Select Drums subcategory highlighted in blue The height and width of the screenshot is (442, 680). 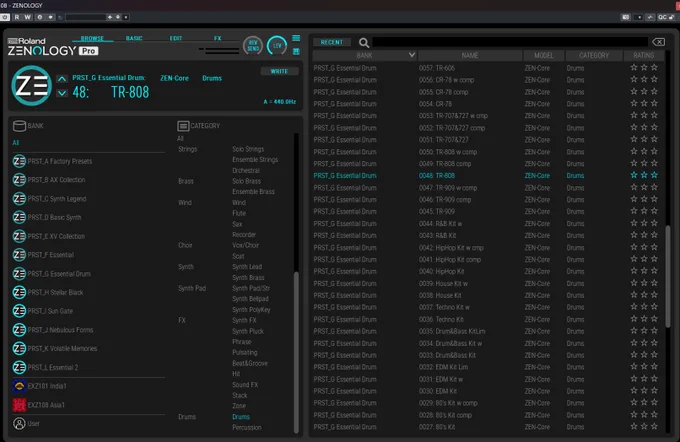pyautogui.click(x=241, y=417)
